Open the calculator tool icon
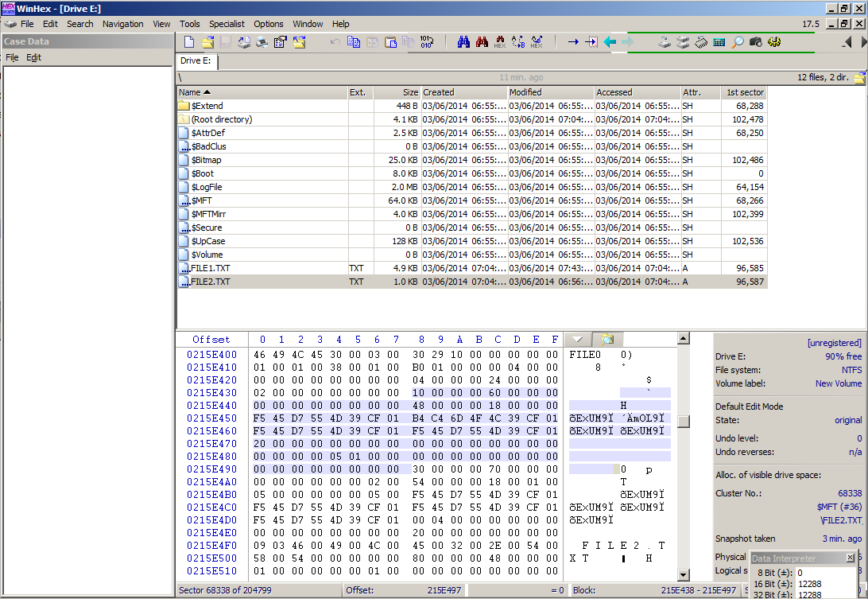 pyautogui.click(x=719, y=42)
